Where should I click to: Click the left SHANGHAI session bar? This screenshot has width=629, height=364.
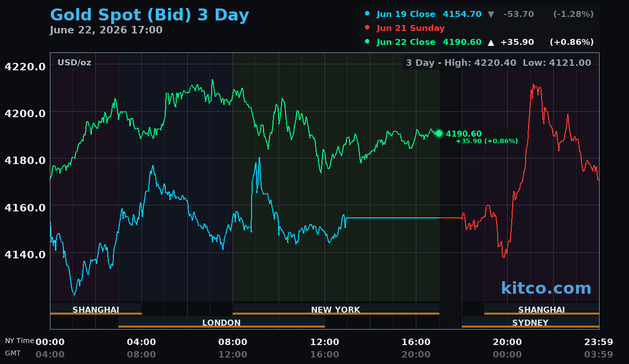click(96, 310)
